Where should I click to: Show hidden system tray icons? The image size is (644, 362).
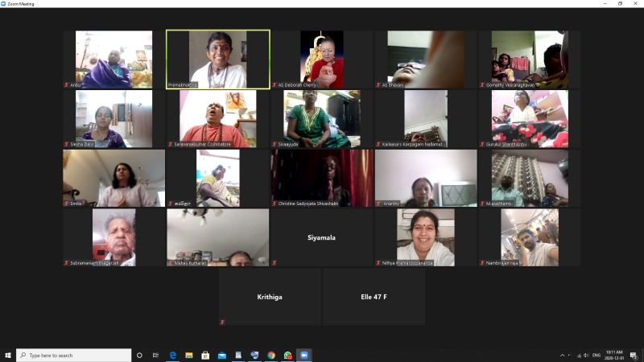click(563, 355)
